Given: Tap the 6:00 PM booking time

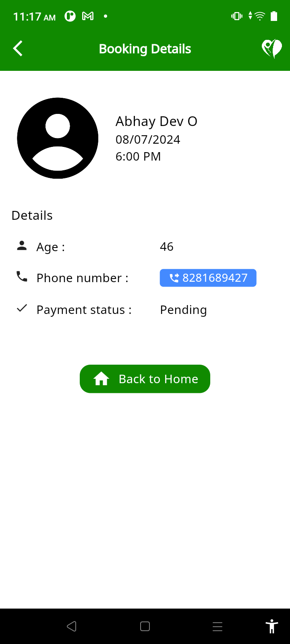Looking at the screenshot, I should 138,157.
